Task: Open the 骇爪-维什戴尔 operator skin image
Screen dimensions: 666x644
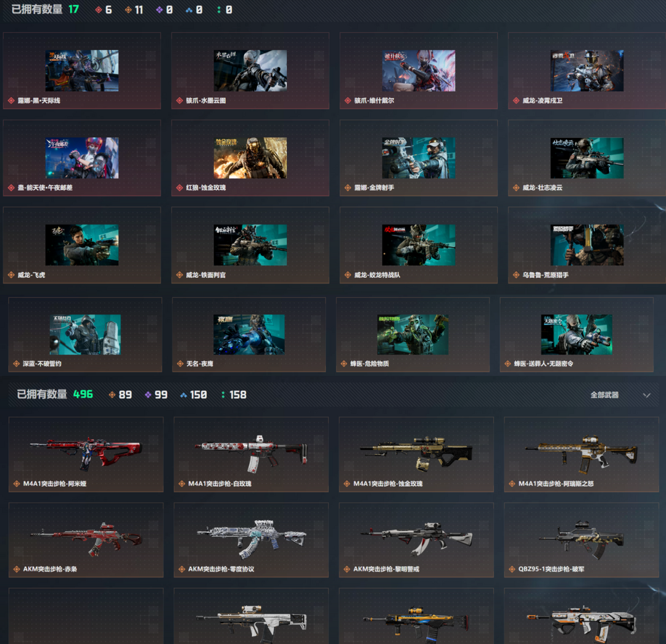Action: pyautogui.click(x=418, y=71)
